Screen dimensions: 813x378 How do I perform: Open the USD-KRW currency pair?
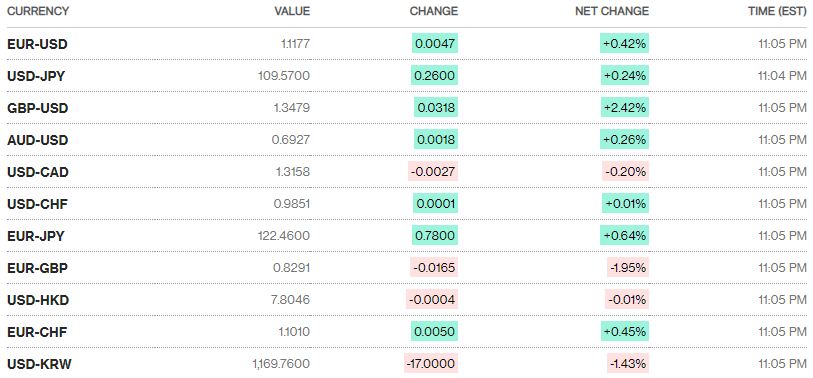tap(39, 365)
